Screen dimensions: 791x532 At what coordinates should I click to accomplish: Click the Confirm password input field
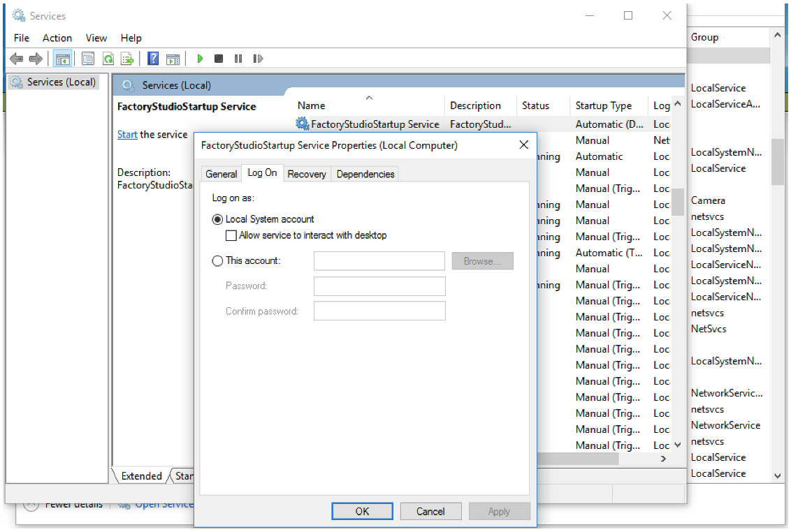(379, 311)
